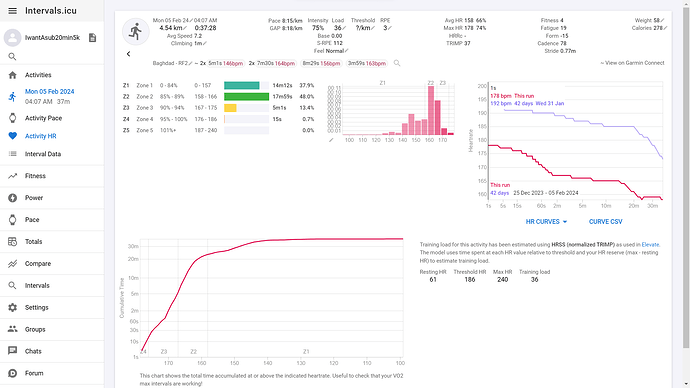Viewport: 690px width, 388px height.
Task: Open View on Garmin Connect link
Action: click(x=632, y=63)
